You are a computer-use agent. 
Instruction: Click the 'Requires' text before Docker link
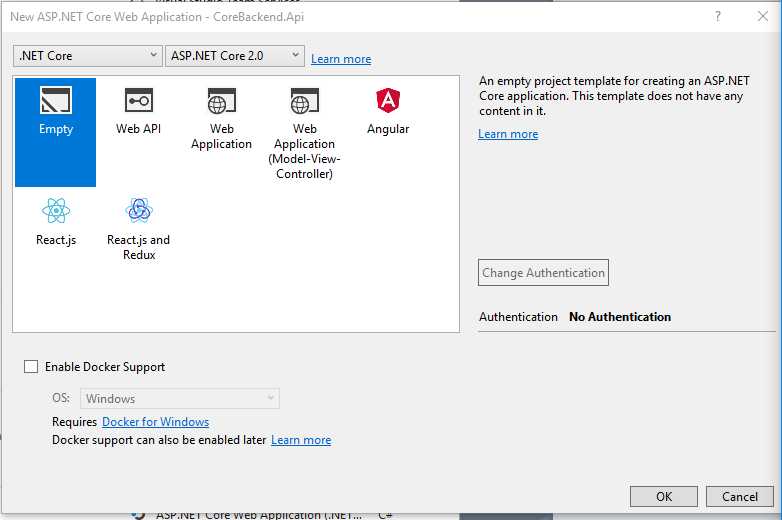click(x=74, y=422)
